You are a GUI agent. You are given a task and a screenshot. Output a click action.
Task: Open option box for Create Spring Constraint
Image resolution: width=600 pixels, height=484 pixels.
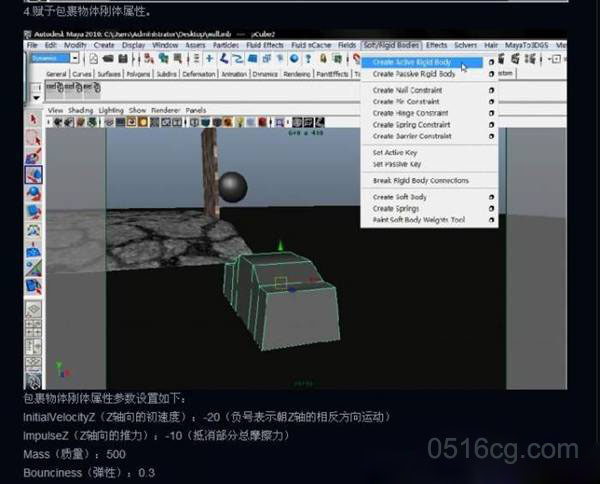point(491,125)
